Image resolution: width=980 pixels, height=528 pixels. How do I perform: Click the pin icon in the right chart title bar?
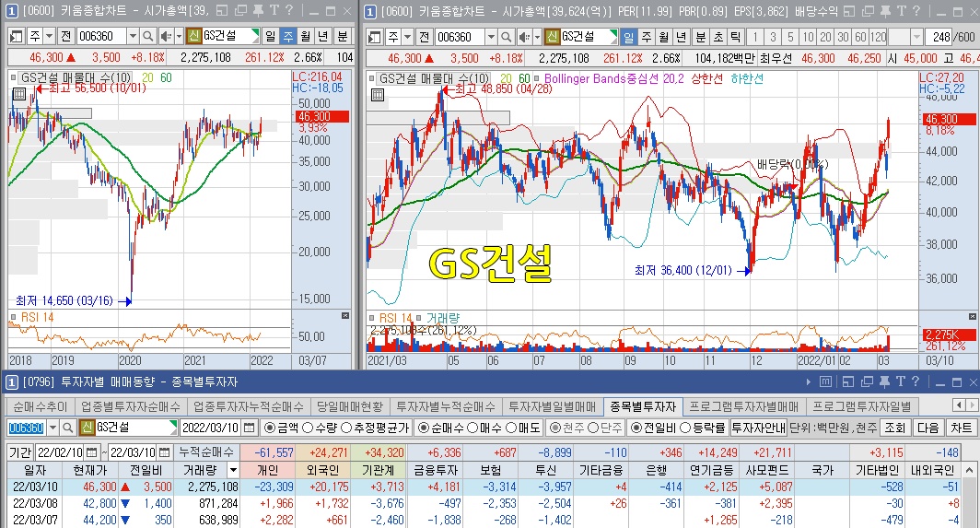[885, 11]
